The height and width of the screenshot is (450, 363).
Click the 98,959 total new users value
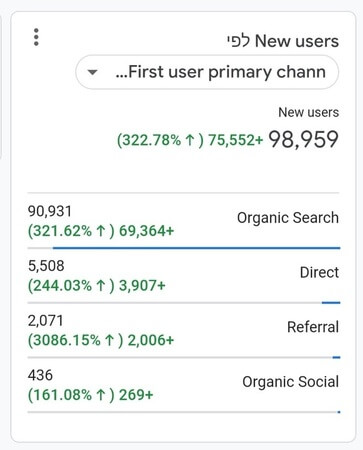(x=303, y=139)
